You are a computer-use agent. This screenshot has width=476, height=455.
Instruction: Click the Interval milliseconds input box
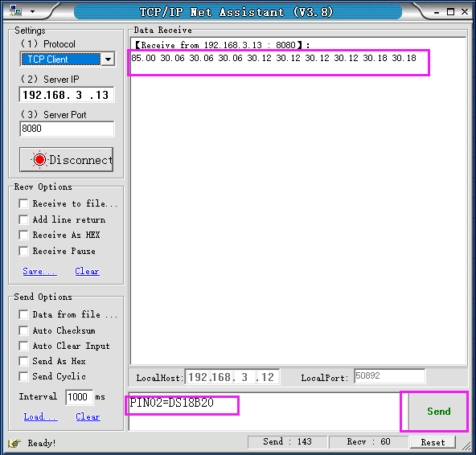[x=79, y=397]
